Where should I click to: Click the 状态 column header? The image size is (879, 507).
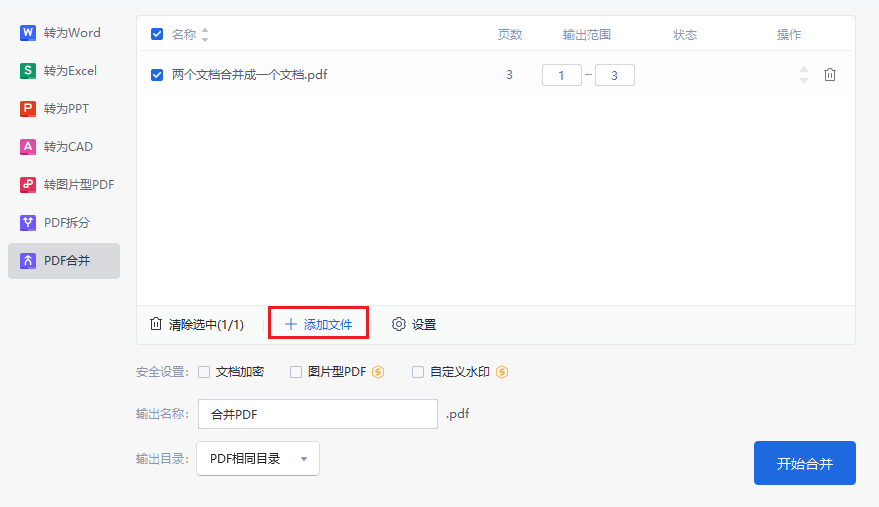point(685,35)
